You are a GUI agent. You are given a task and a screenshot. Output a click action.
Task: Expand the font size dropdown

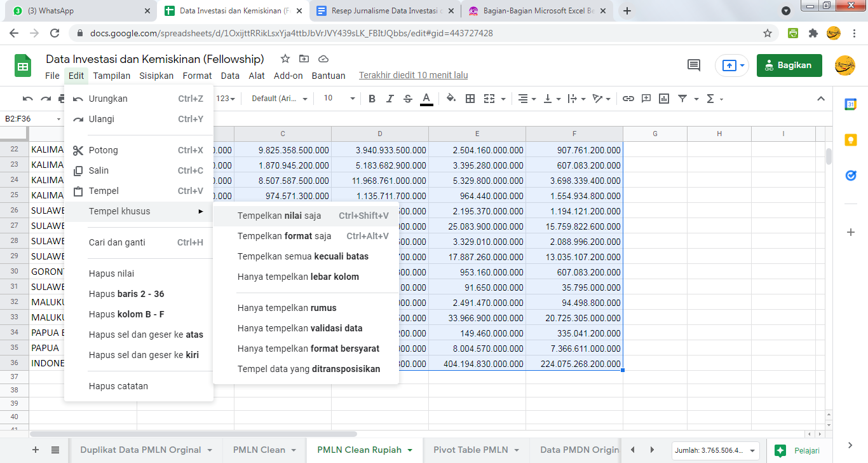(x=352, y=99)
